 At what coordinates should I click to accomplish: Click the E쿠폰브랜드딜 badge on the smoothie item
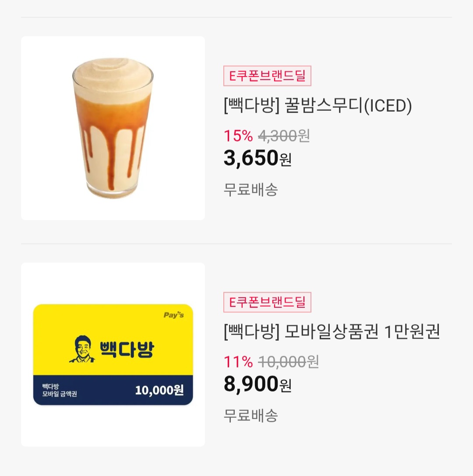tap(267, 76)
